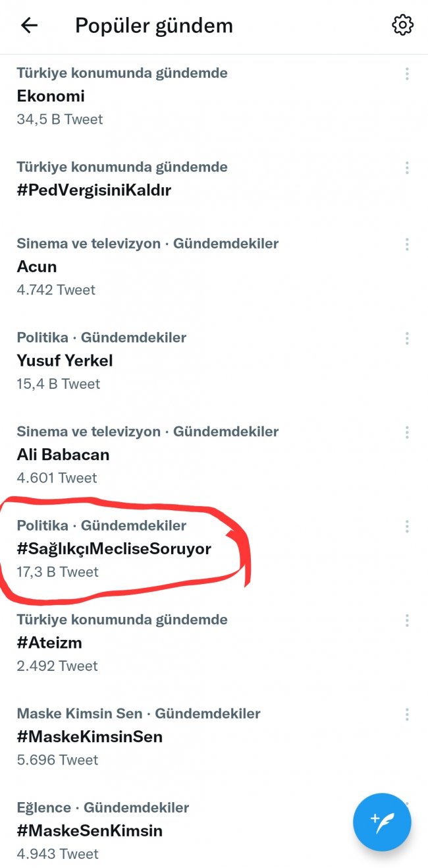This screenshot has width=428, height=868.
Task: Go back using the arrow icon
Action: 30,26
